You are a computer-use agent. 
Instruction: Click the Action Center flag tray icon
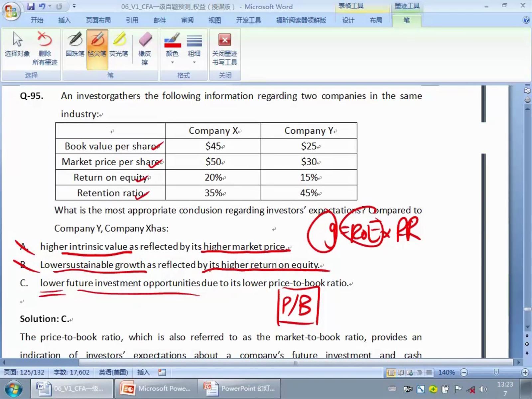[458, 389]
